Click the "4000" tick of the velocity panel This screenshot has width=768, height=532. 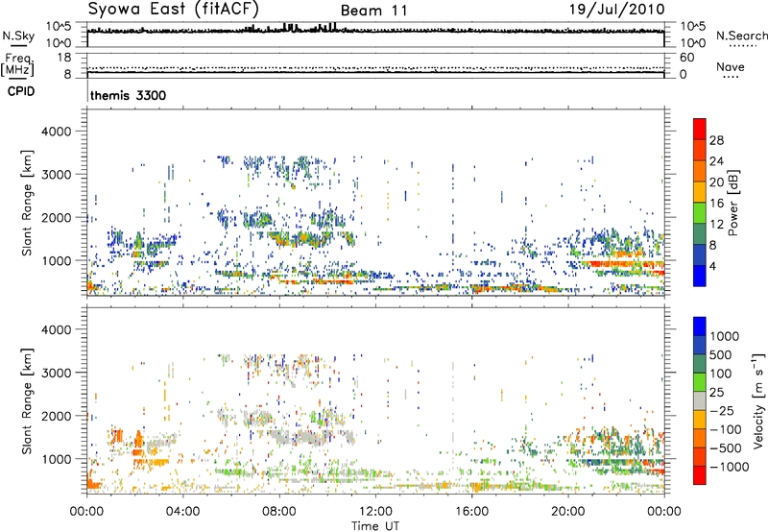pos(57,329)
